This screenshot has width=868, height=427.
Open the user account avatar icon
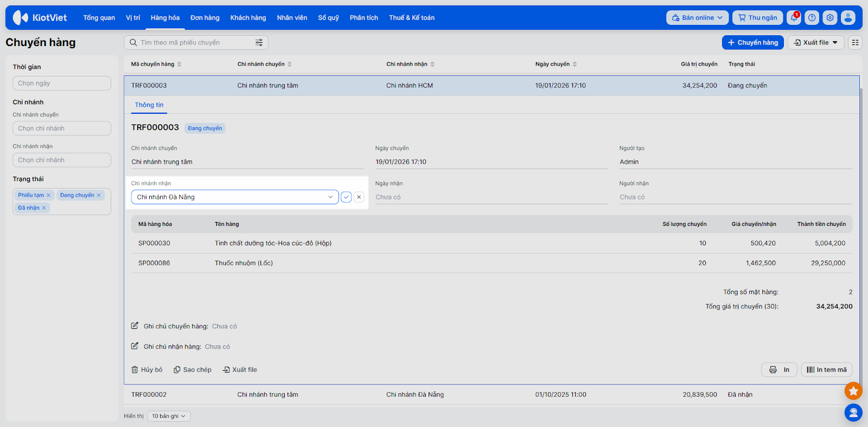(848, 18)
